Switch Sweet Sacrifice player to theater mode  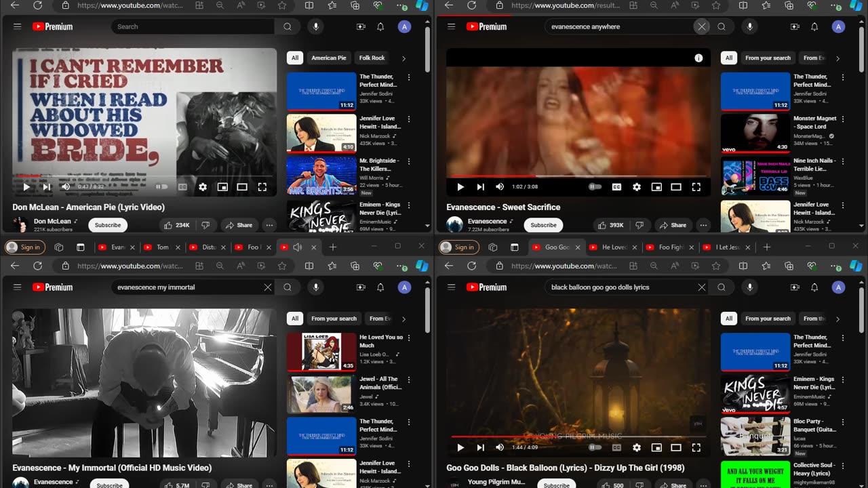pyautogui.click(x=676, y=187)
